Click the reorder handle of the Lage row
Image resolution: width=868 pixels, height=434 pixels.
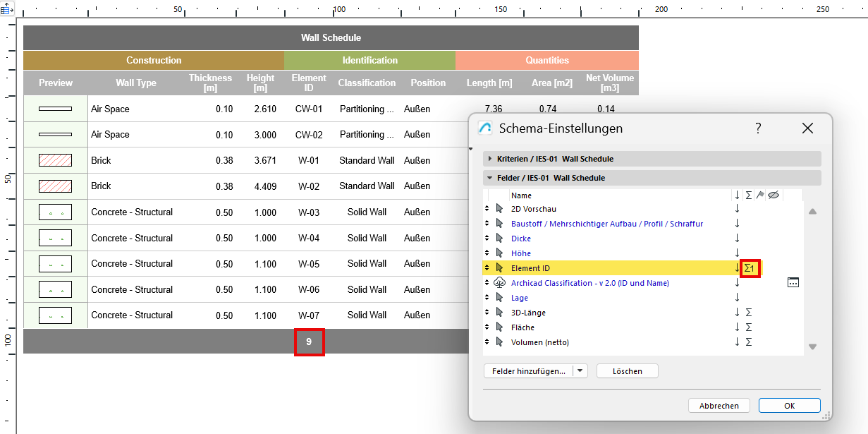point(487,298)
